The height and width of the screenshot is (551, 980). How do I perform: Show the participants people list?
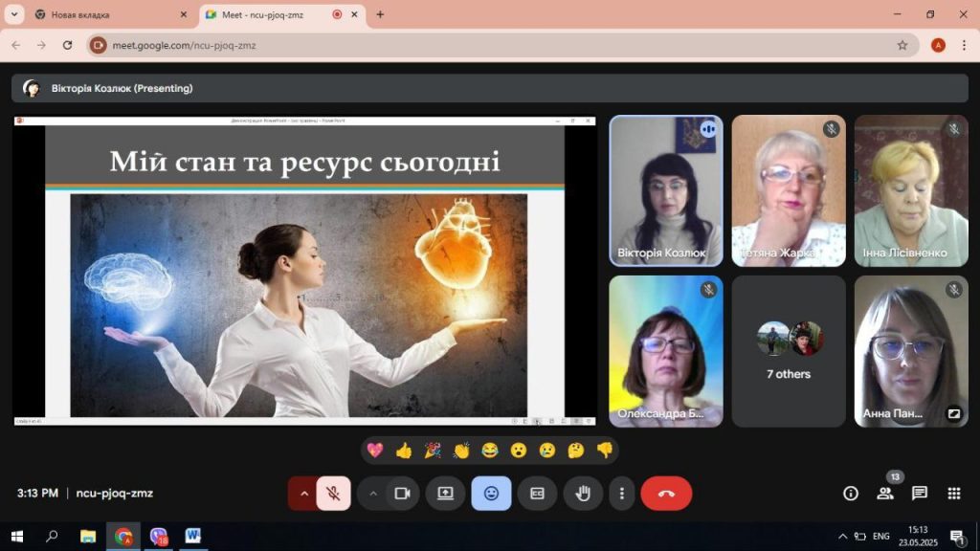(x=885, y=494)
